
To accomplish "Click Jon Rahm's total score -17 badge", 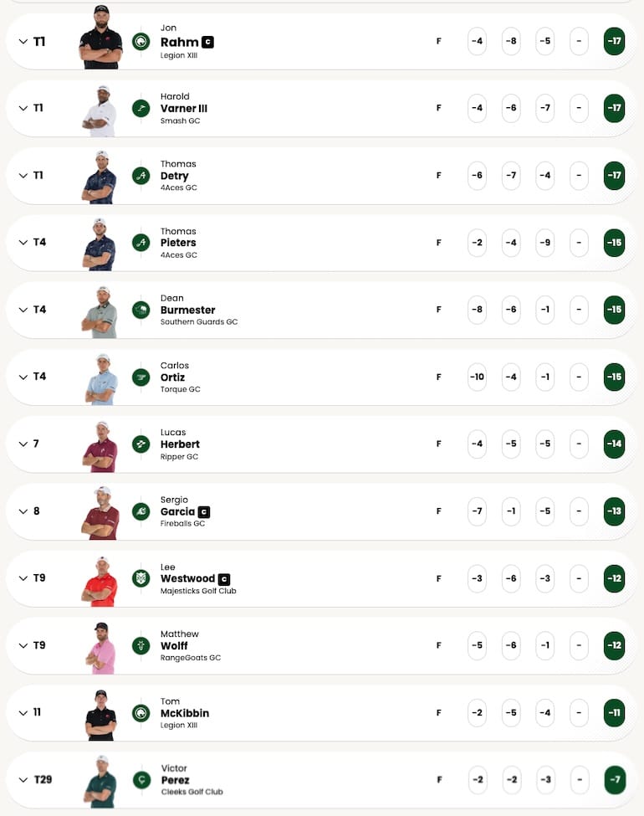I will [x=614, y=42].
